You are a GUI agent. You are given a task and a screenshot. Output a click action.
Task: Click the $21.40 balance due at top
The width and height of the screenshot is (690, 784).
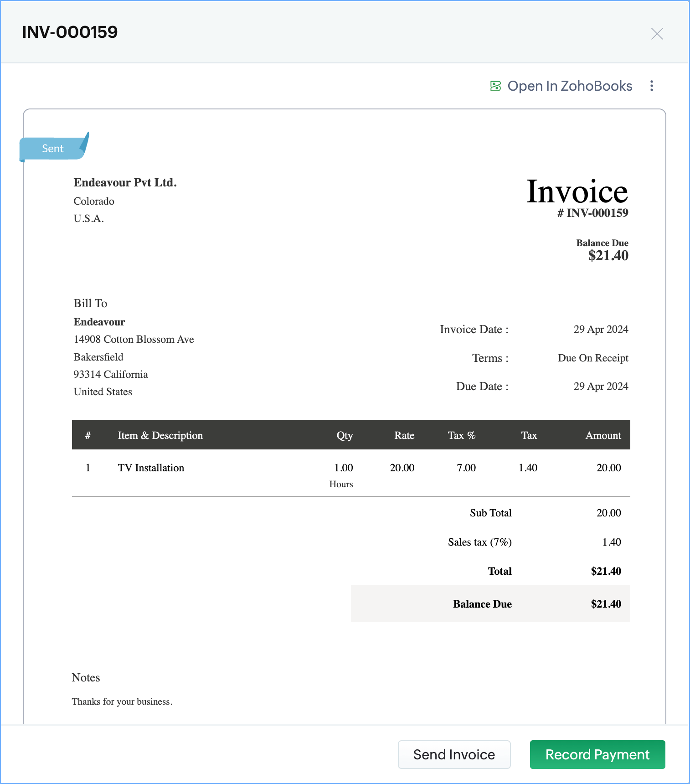tap(608, 255)
